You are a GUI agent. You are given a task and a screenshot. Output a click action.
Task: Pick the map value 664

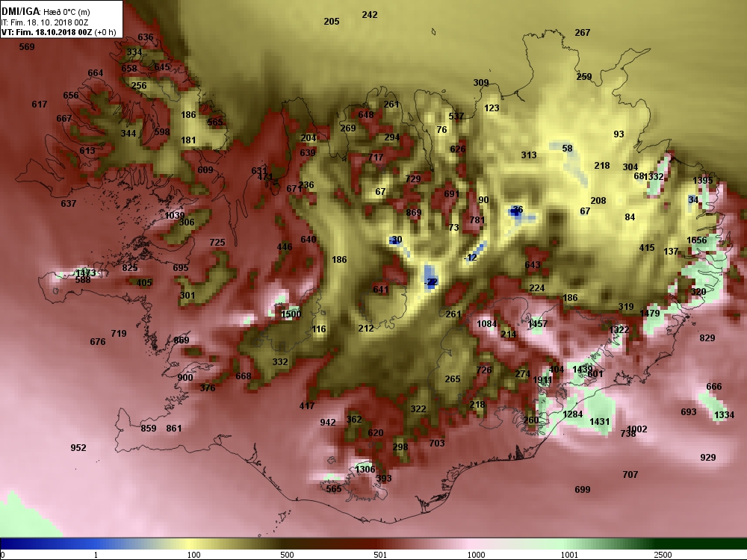point(96,73)
